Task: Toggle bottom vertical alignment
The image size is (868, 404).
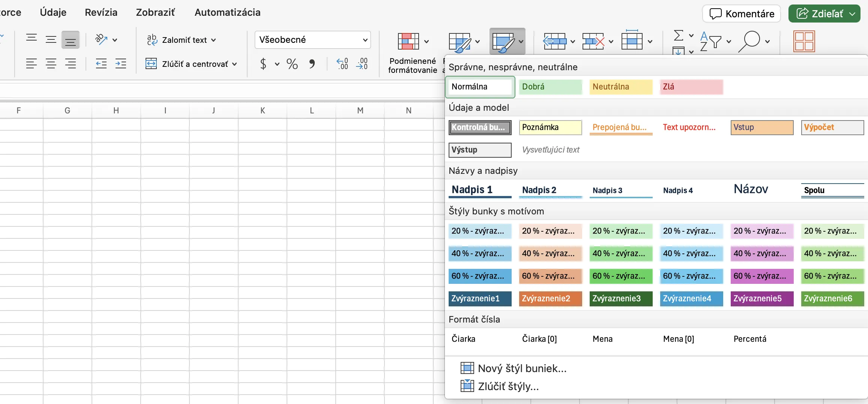Action: click(71, 40)
